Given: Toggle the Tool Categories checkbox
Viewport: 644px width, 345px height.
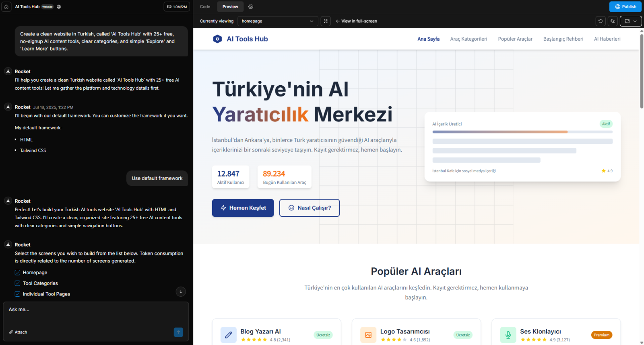Looking at the screenshot, I should [18, 283].
